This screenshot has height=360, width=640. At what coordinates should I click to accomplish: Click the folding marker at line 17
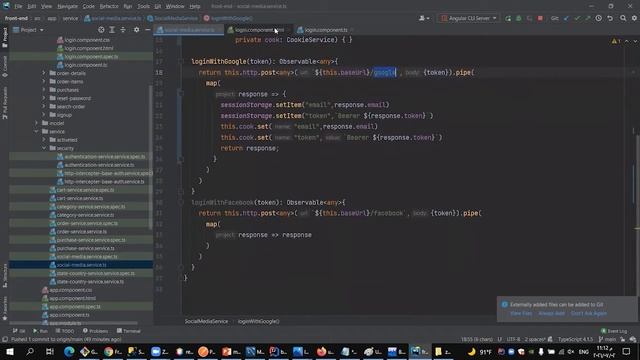pyautogui.click(x=180, y=62)
